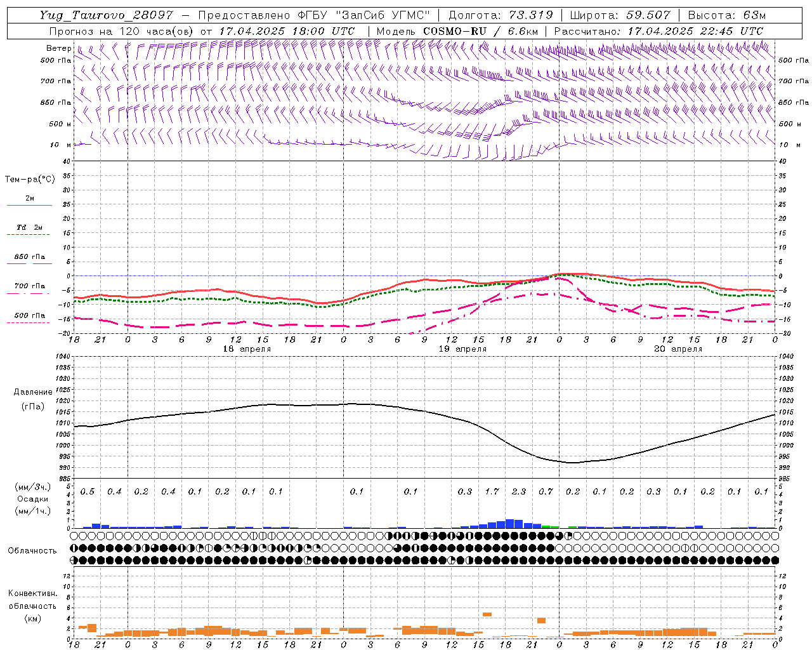Screen dimensions: 812x650
Task: Click the 2м temperature legend entry
Action: [x=30, y=199]
